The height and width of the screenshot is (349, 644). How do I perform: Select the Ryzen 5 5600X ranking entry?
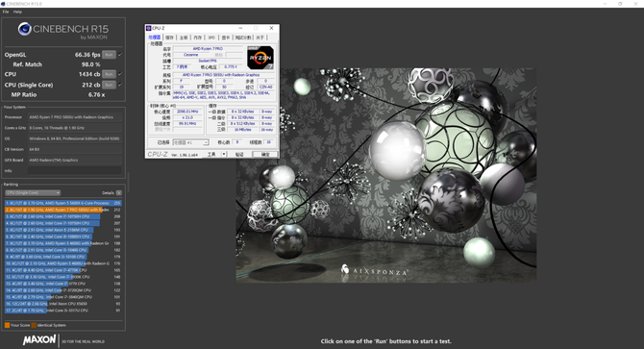click(63, 203)
